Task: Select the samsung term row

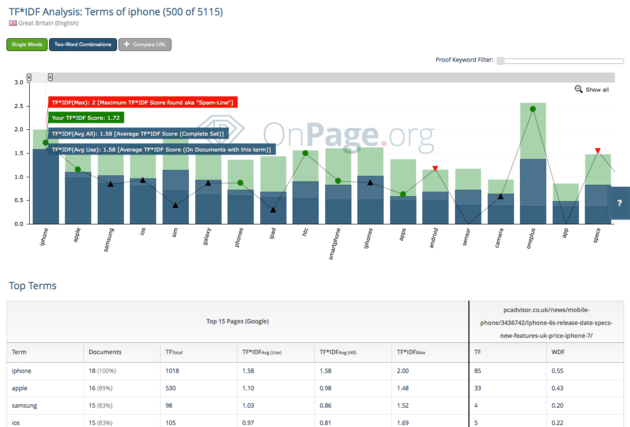Action: [315, 405]
